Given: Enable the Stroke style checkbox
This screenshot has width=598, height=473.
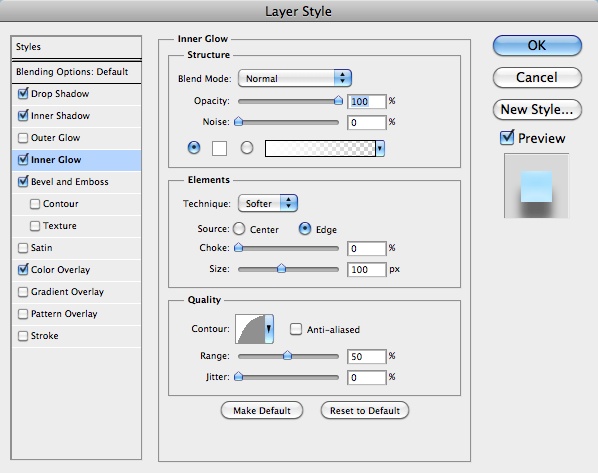Looking at the screenshot, I should click(x=23, y=336).
